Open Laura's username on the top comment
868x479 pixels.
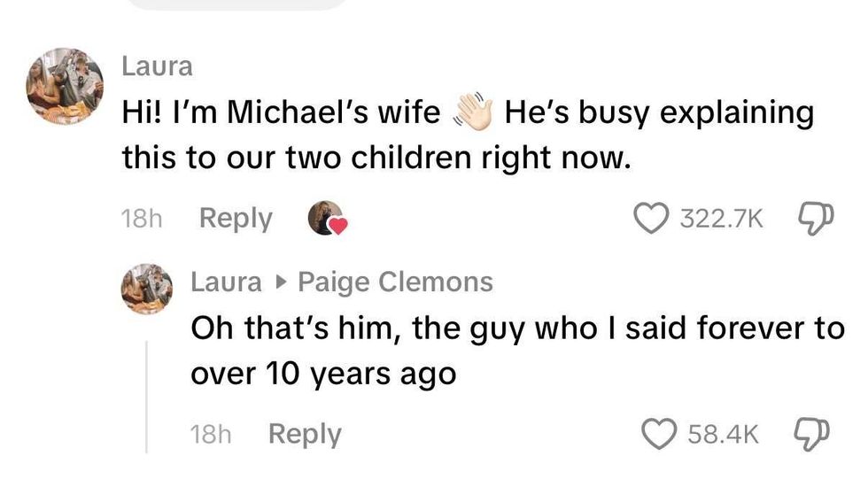156,66
